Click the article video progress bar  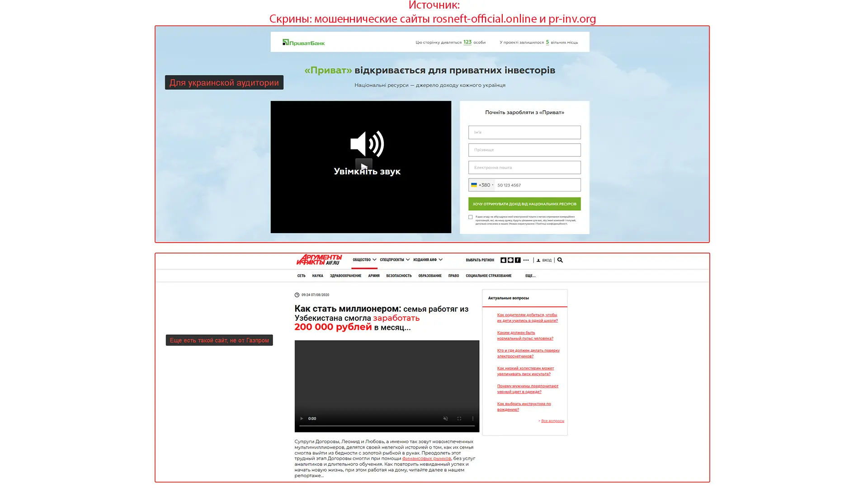point(387,426)
